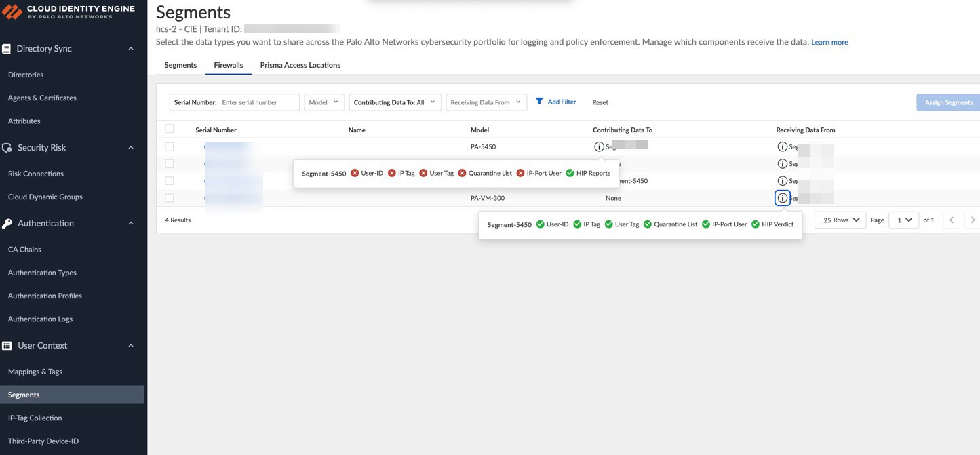980x455 pixels.
Task: Open the 25 Rows per page dropdown
Action: 840,220
